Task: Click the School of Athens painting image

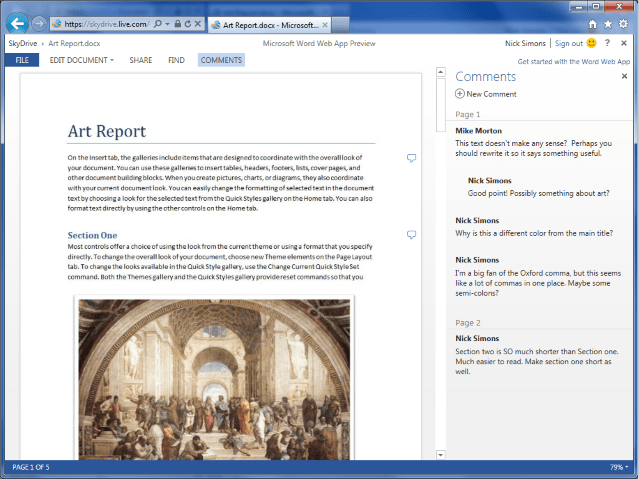Action: pos(214,379)
